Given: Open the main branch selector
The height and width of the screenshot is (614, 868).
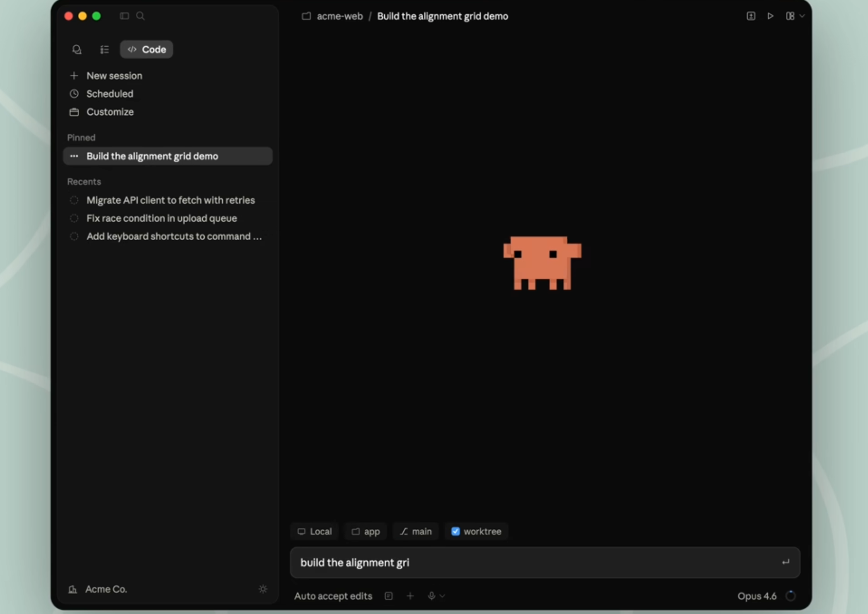Looking at the screenshot, I should (x=415, y=531).
